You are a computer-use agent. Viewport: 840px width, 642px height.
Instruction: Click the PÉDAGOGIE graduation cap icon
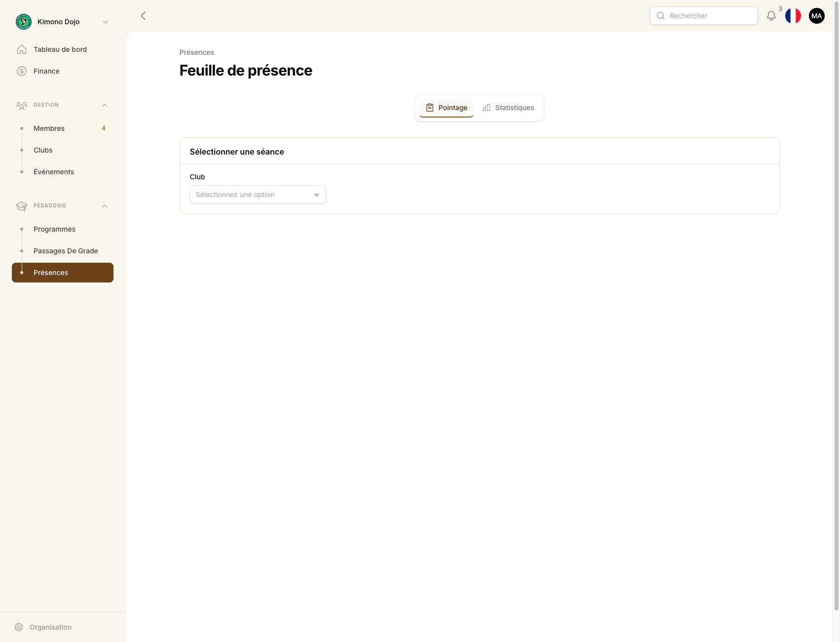pos(21,206)
